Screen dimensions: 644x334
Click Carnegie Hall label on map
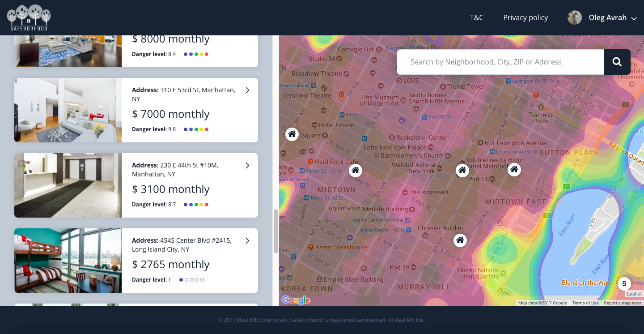(x=356, y=49)
